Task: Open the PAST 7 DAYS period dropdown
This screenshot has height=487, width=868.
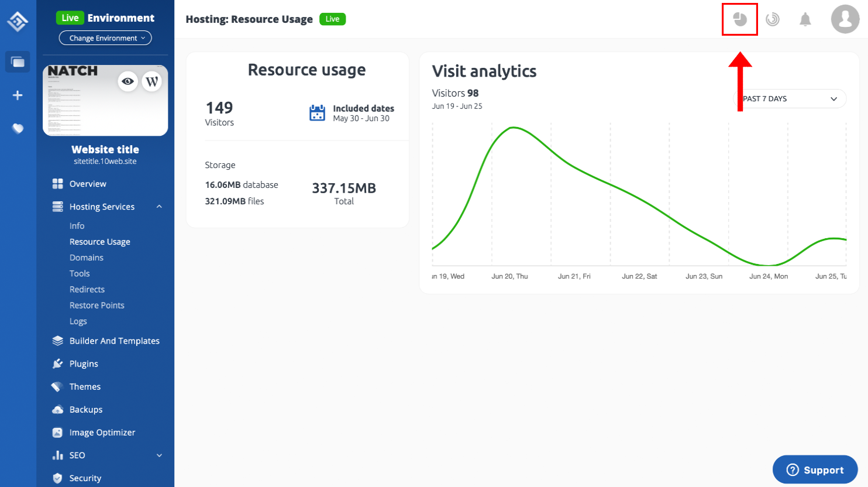Action: (790, 99)
